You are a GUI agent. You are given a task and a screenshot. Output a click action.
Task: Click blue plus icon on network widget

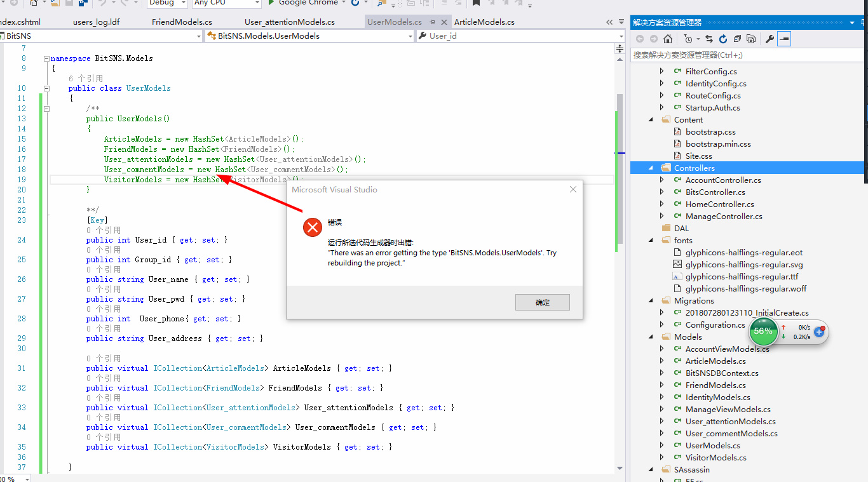click(819, 331)
